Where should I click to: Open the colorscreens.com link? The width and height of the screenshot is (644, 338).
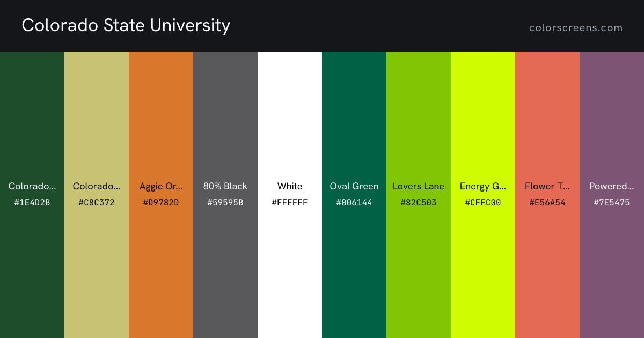(576, 28)
